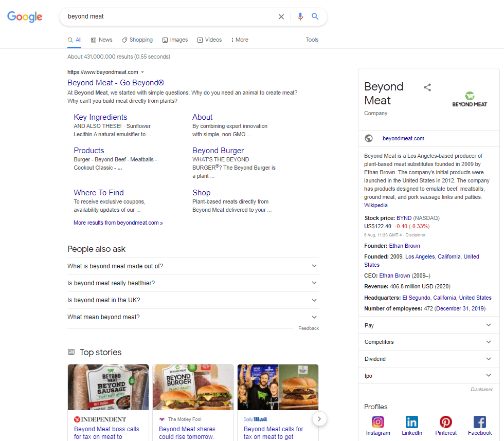Open Beyond Meat's LinkedIn profile icon
The height and width of the screenshot is (441, 504).
[x=411, y=421]
